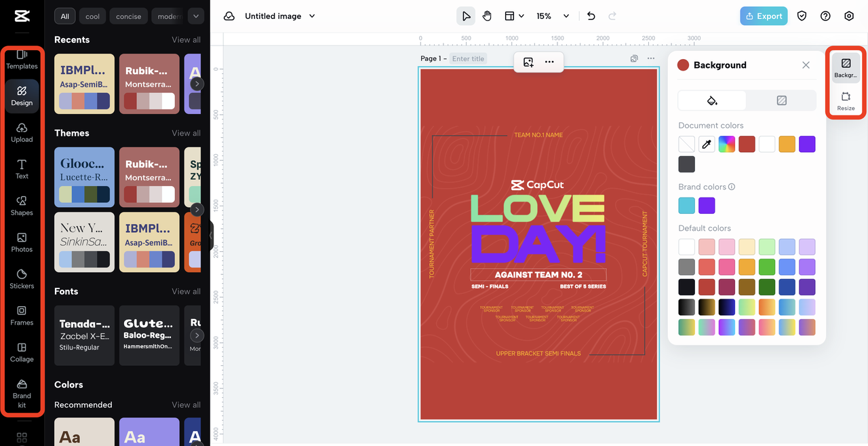Open the Resize tool
The height and width of the screenshot is (446, 868).
click(x=846, y=101)
